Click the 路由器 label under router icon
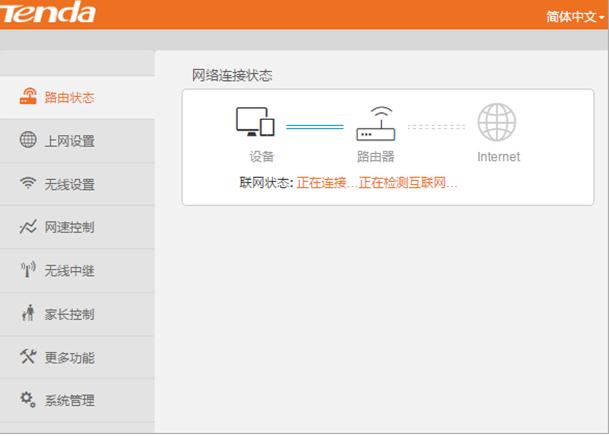Image resolution: width=609 pixels, height=436 pixels. click(x=376, y=156)
